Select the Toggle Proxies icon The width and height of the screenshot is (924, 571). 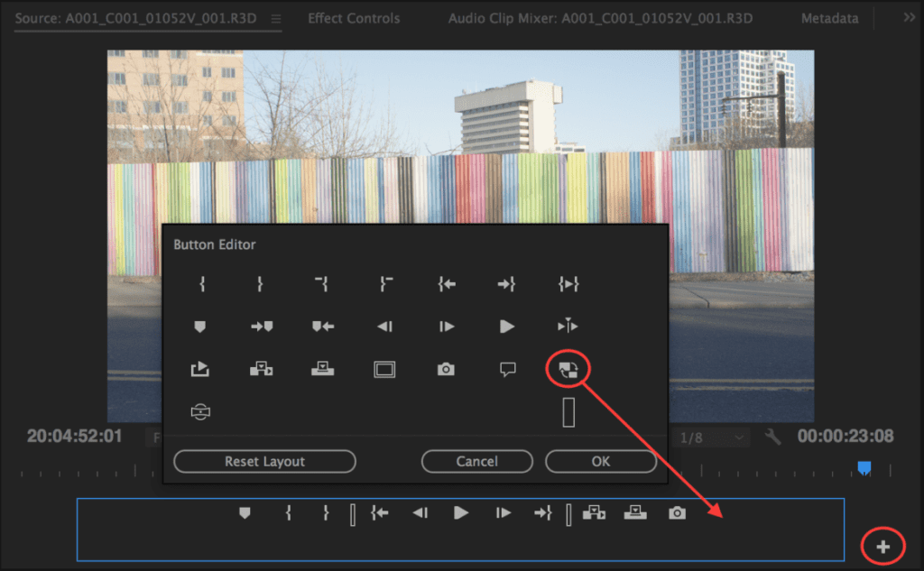click(568, 370)
